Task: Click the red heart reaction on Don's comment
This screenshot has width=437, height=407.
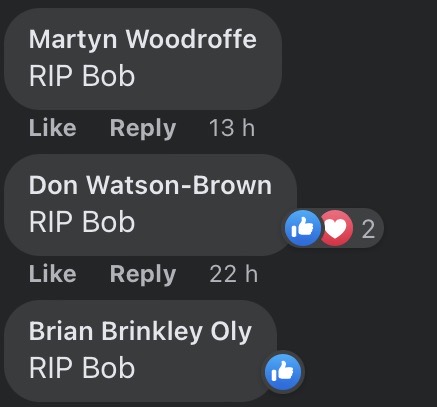Action: tap(337, 228)
